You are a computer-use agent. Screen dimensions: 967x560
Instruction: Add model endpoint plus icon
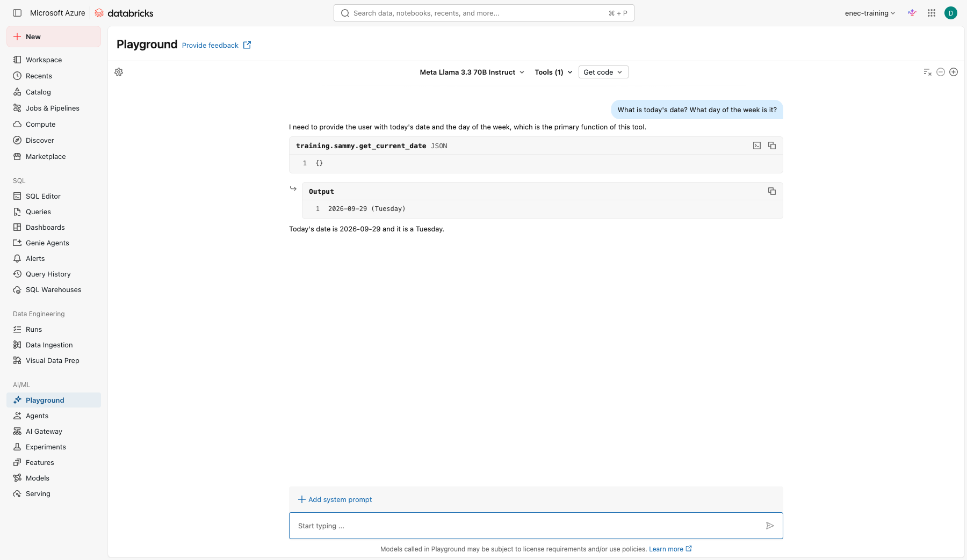pyautogui.click(x=954, y=72)
